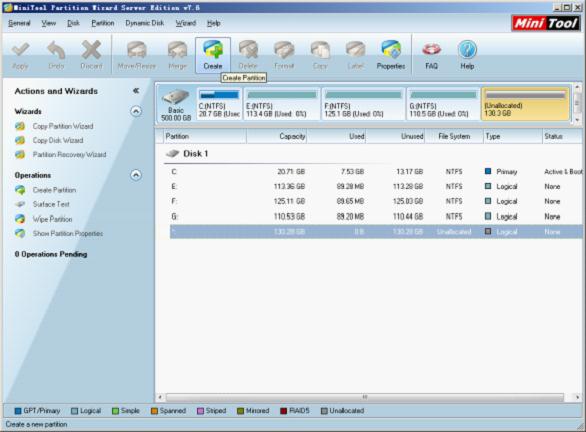Screen dimensions: 586x432
Task: Sort by the Type column header
Action: click(x=512, y=136)
